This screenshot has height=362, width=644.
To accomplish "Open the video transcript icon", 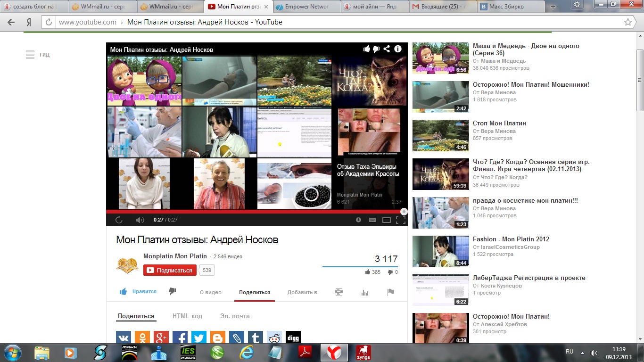I will pos(339,292).
